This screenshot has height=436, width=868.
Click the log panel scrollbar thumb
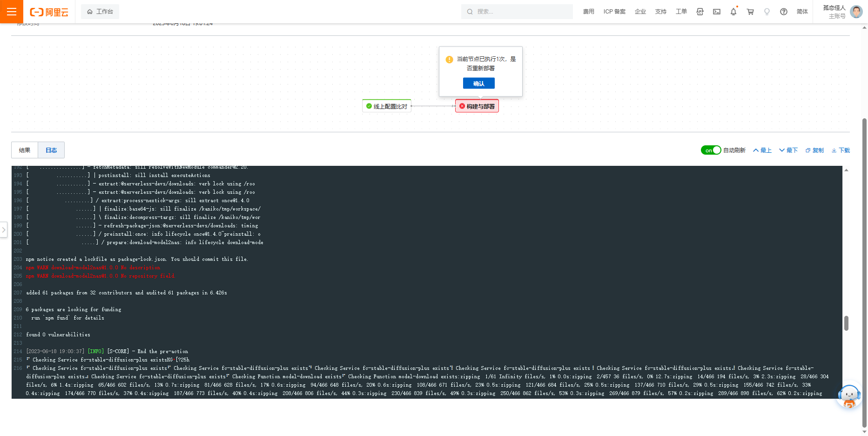pyautogui.click(x=846, y=323)
